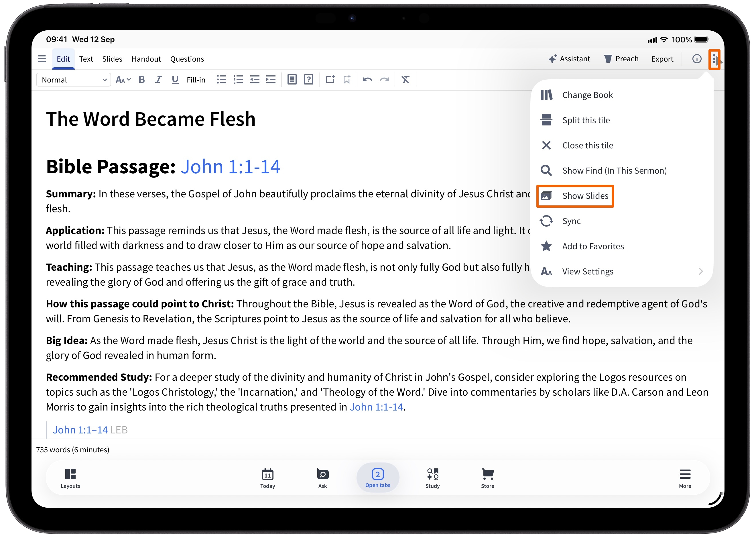Open the font size dropdown
Screen dimensions: 756x538
click(x=123, y=80)
